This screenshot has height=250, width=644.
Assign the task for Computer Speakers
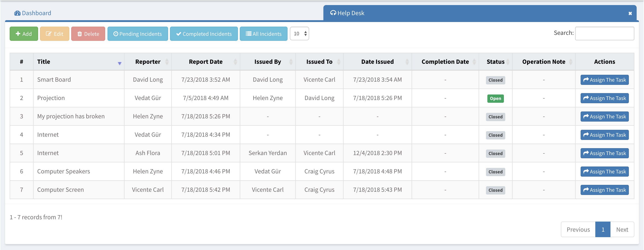[604, 172]
